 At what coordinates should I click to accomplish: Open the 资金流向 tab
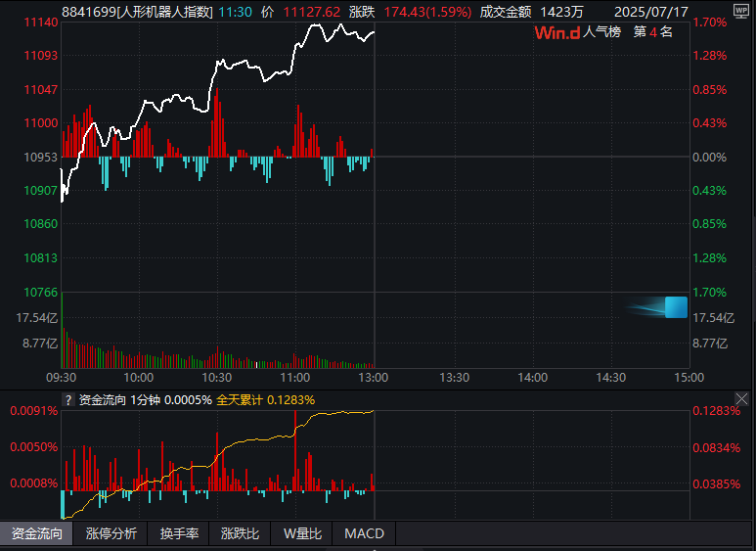pos(36,533)
